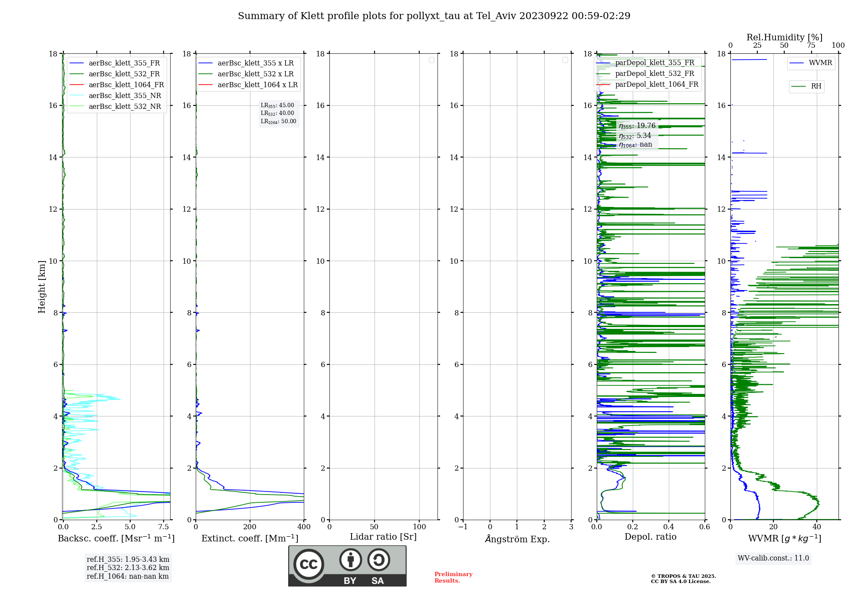Click the Lidar ratio [Sr] axis label

[383, 537]
